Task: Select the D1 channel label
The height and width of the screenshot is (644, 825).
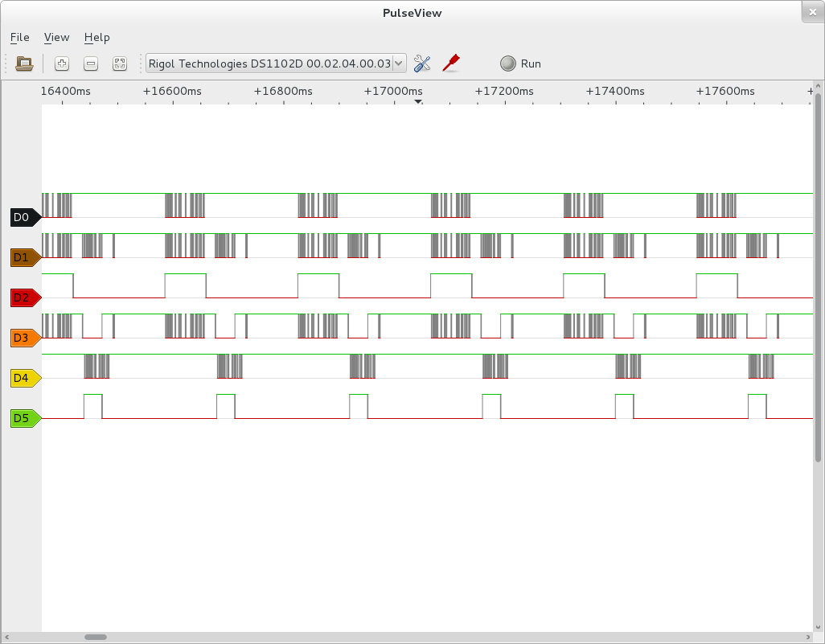Action: coord(25,257)
